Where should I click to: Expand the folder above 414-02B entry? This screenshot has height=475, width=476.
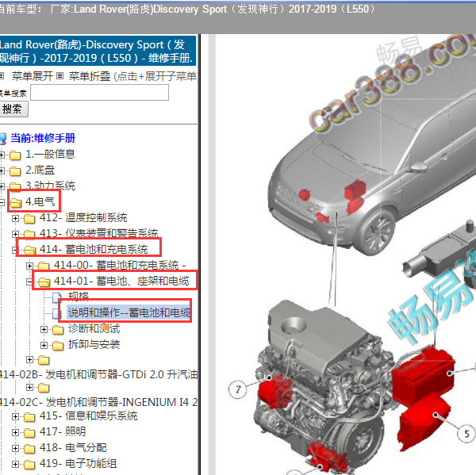pos(29,359)
